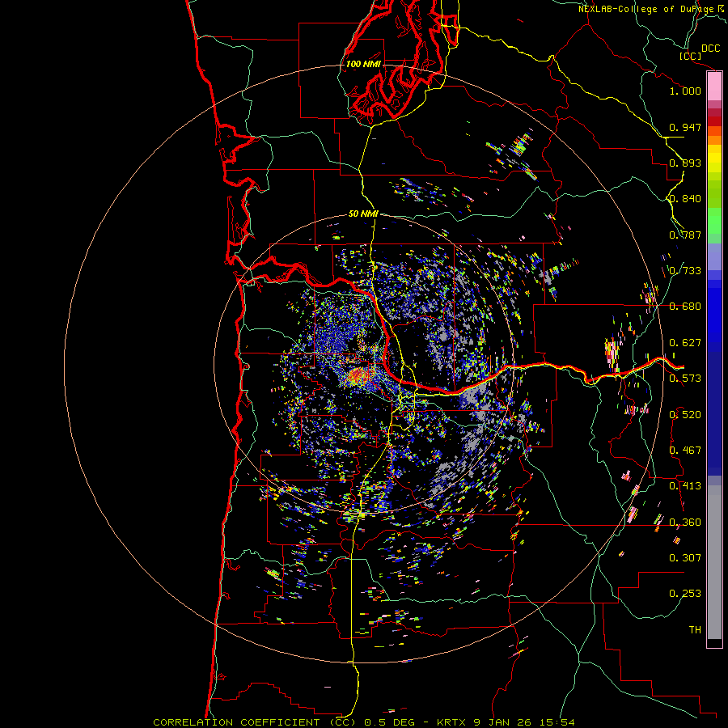Click the 0.787 scale value

click(x=685, y=235)
